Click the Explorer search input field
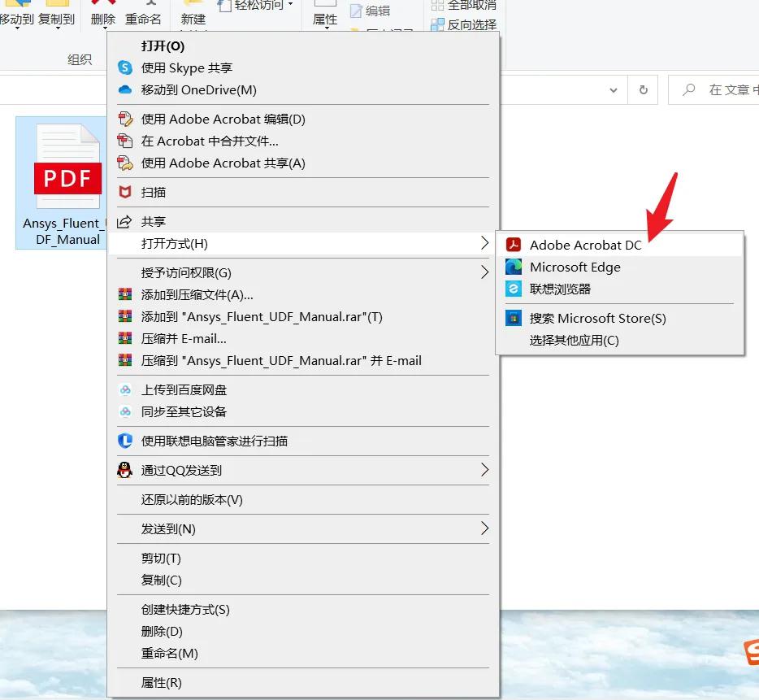This screenshot has height=700, width=759. click(713, 89)
